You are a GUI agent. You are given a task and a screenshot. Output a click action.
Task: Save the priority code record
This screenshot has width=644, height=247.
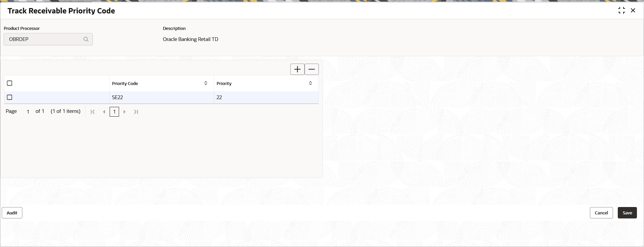(x=627, y=213)
